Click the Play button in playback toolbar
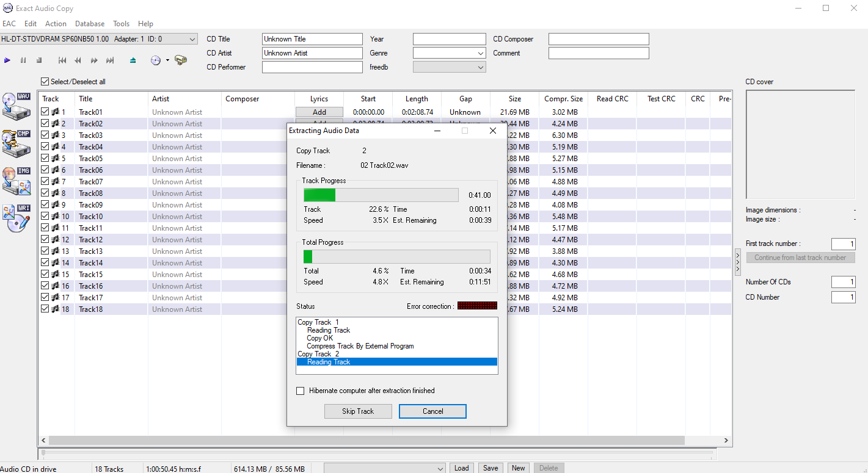 pyautogui.click(x=7, y=60)
